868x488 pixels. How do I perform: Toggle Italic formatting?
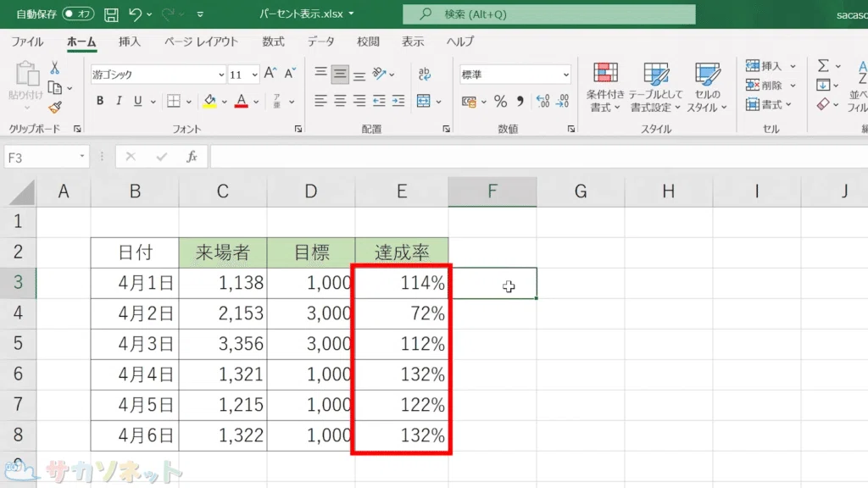[119, 101]
